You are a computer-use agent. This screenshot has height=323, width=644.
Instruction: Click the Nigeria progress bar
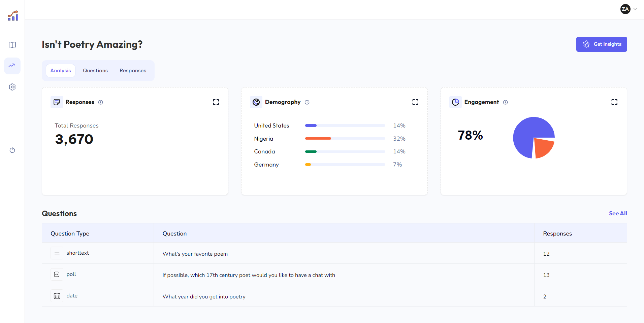345,138
